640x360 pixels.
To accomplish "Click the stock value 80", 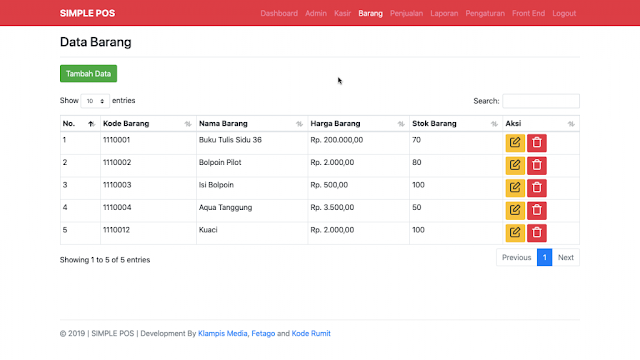I will (416, 162).
